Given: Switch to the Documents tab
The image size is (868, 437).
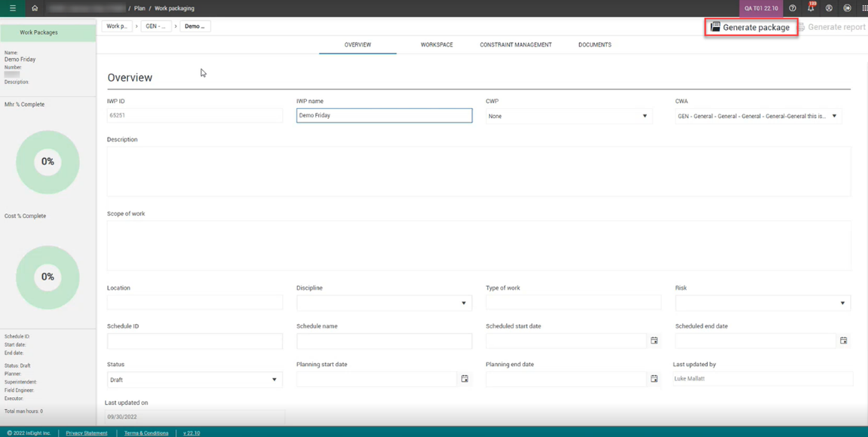Looking at the screenshot, I should 594,45.
